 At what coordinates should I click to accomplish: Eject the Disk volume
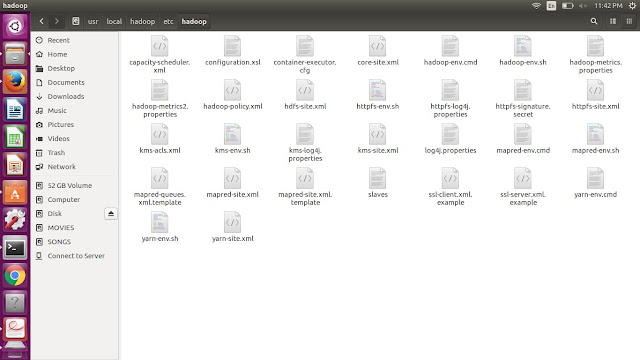click(111, 213)
